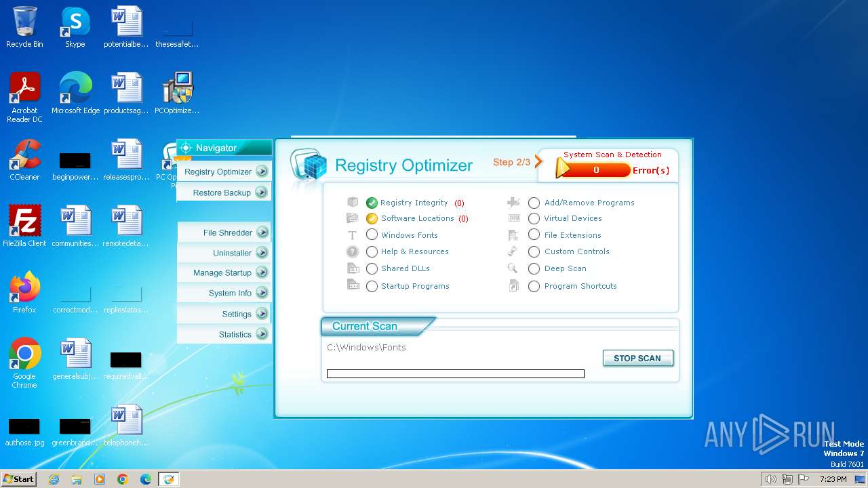Screen dimensions: 868x488
Task: Open the File Shredder navigator item
Action: (224, 232)
